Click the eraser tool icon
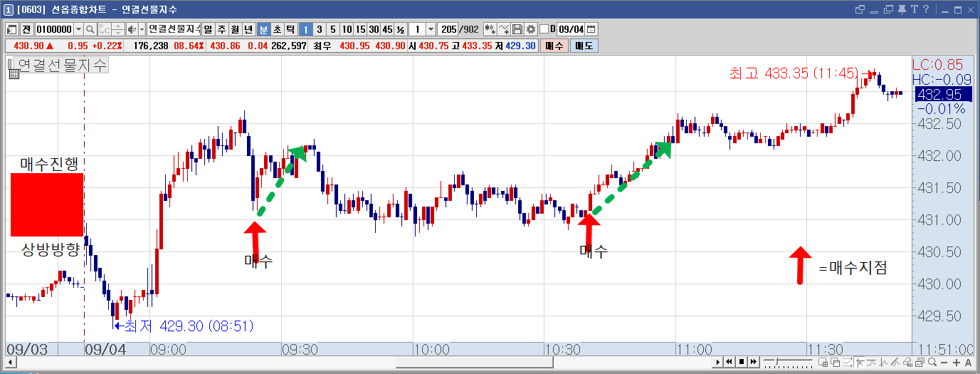 pos(907,362)
